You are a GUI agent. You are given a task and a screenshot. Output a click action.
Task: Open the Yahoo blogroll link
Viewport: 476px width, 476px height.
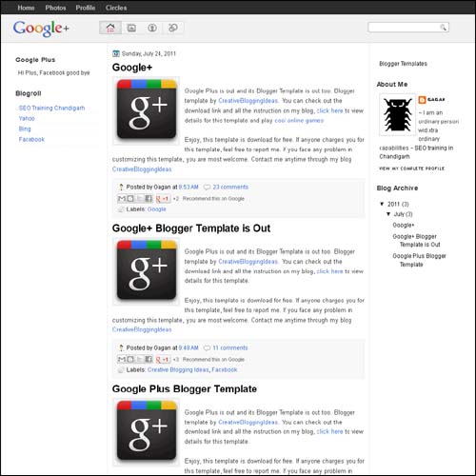[x=27, y=118]
